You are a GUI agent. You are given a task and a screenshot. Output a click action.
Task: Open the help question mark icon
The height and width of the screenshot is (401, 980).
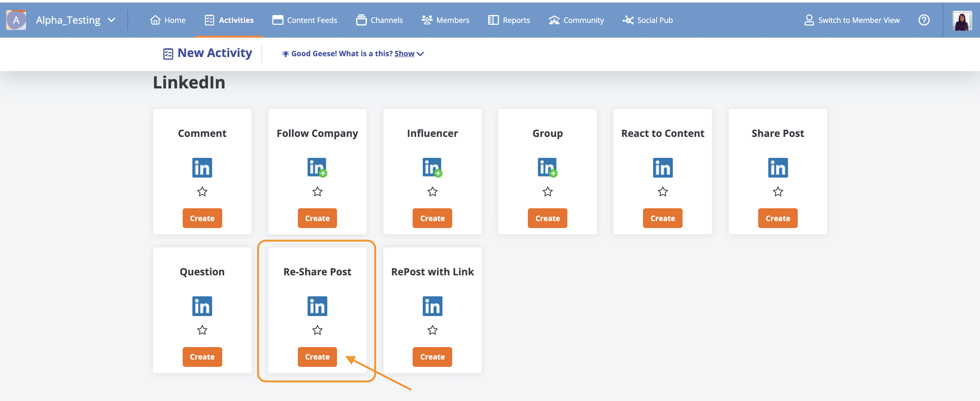(x=924, y=20)
